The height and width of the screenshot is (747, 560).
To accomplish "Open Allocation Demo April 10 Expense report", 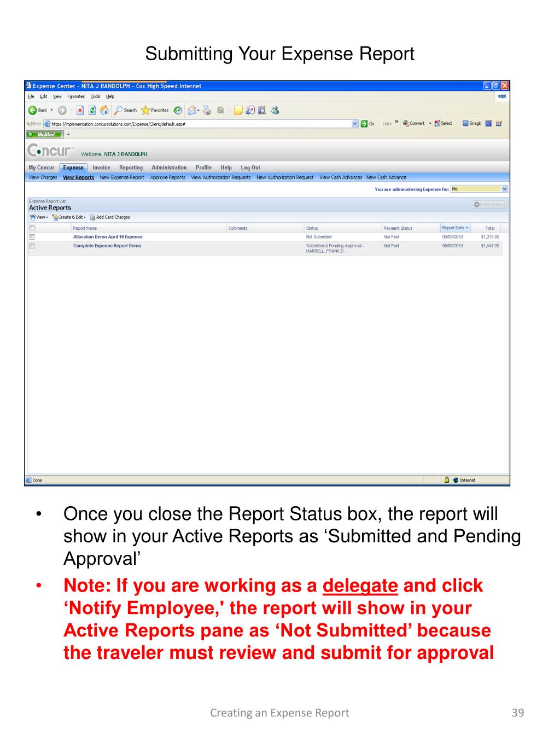I will pyautogui.click(x=108, y=237).
